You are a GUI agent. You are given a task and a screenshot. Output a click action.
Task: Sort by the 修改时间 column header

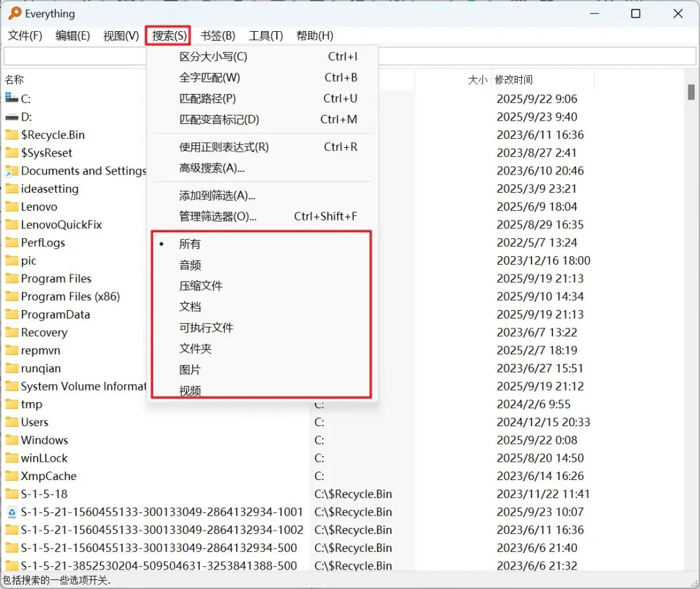513,80
